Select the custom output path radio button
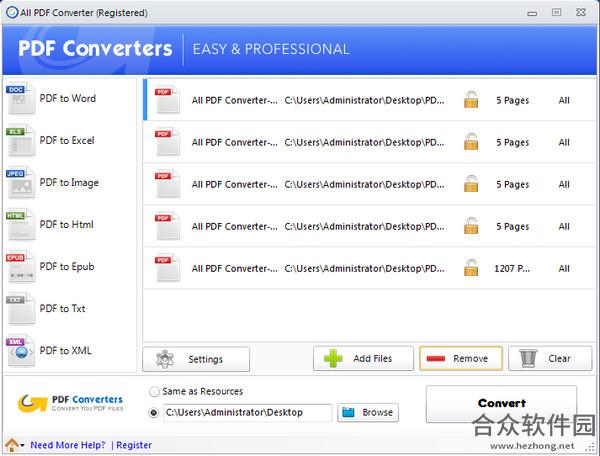 154,413
